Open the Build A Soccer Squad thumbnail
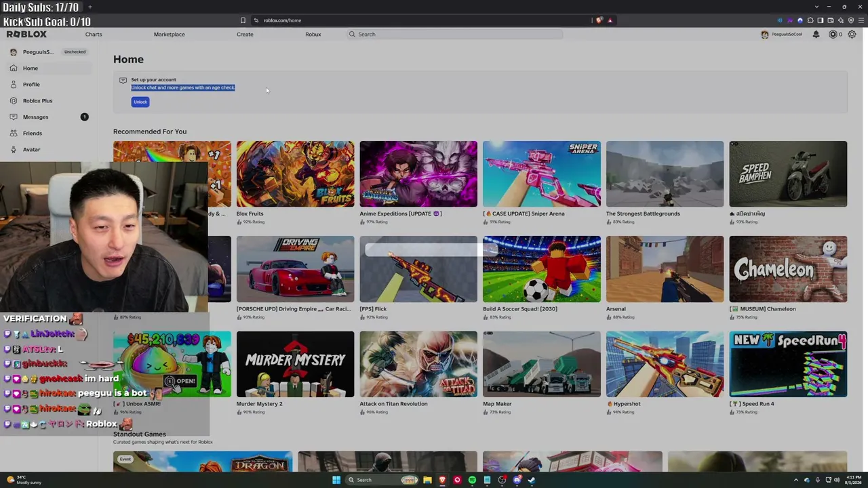Viewport: 868px width, 488px height. pos(541,269)
